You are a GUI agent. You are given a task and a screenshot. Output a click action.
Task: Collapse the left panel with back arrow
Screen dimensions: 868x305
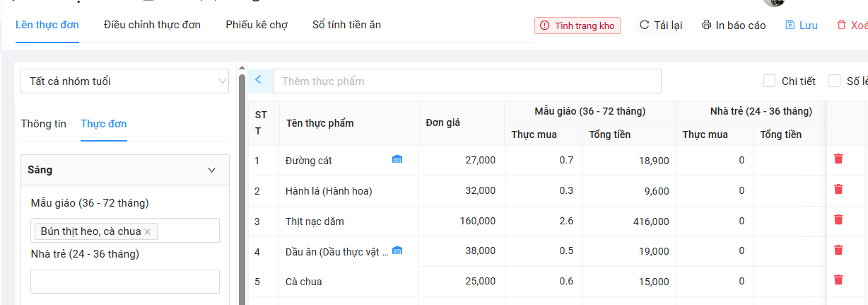(x=258, y=80)
